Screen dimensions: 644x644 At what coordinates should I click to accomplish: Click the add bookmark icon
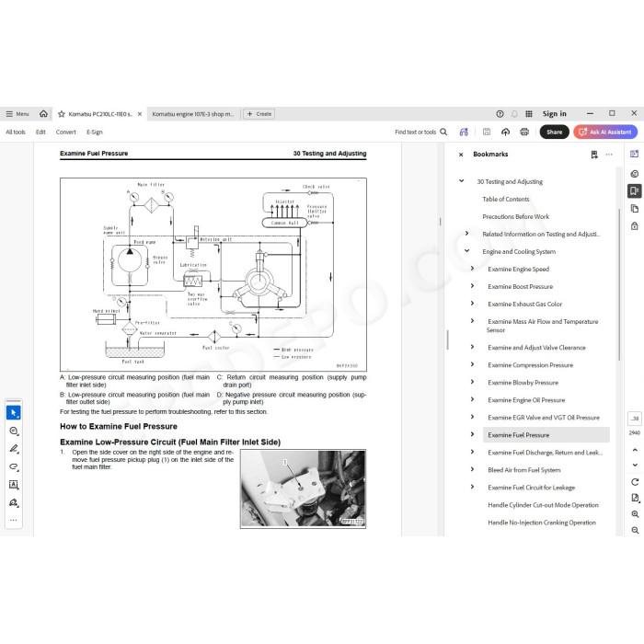(594, 155)
